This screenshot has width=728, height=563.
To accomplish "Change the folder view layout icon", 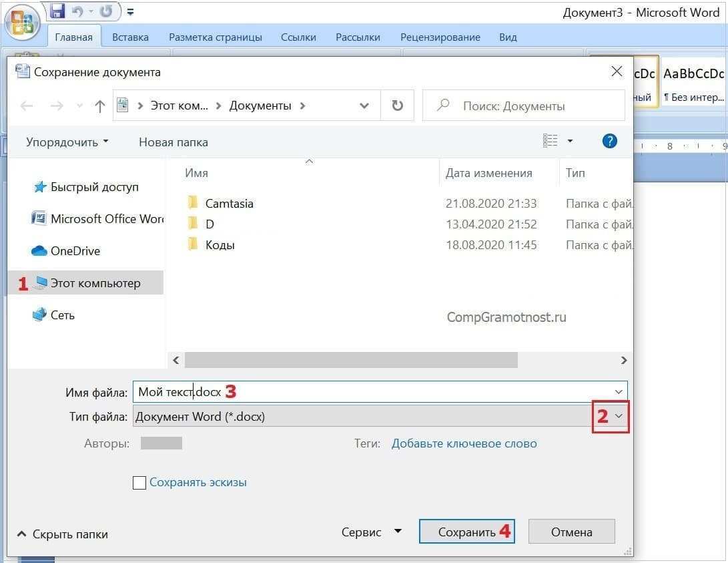I will tap(551, 140).
